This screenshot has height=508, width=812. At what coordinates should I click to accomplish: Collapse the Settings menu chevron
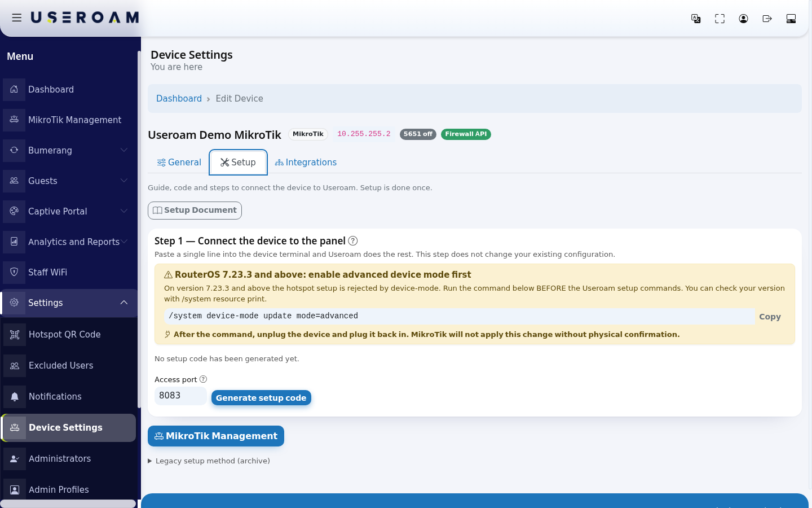tap(124, 303)
